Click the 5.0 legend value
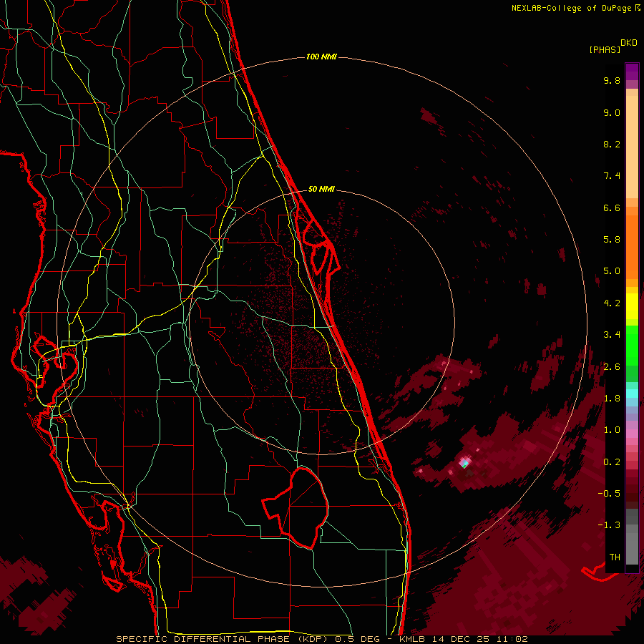The height and width of the screenshot is (644, 644). tap(612, 271)
